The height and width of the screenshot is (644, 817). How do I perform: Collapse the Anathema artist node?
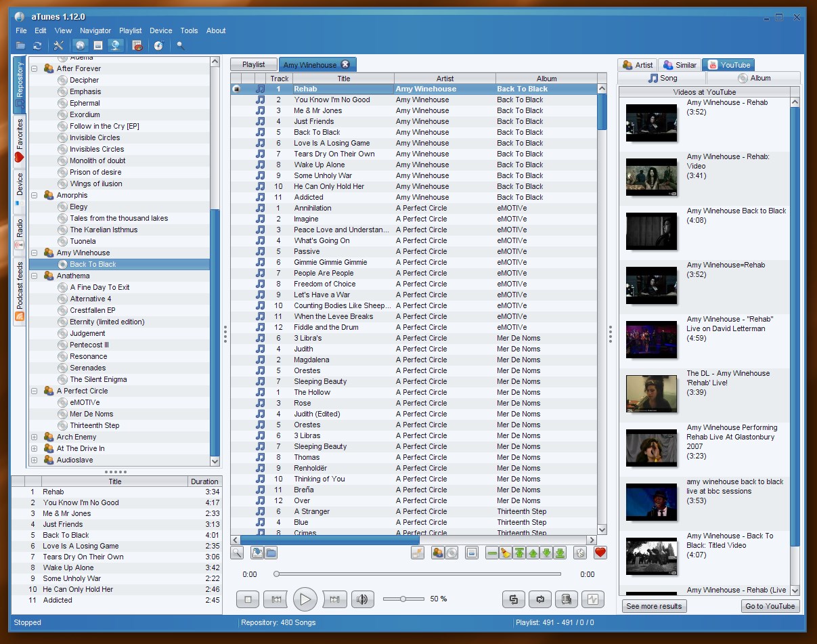tap(35, 276)
